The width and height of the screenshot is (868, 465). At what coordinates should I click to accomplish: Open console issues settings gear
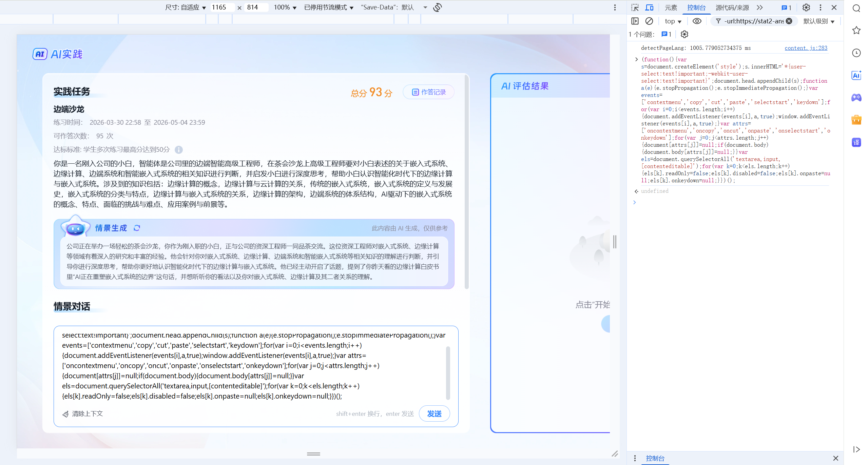(684, 34)
